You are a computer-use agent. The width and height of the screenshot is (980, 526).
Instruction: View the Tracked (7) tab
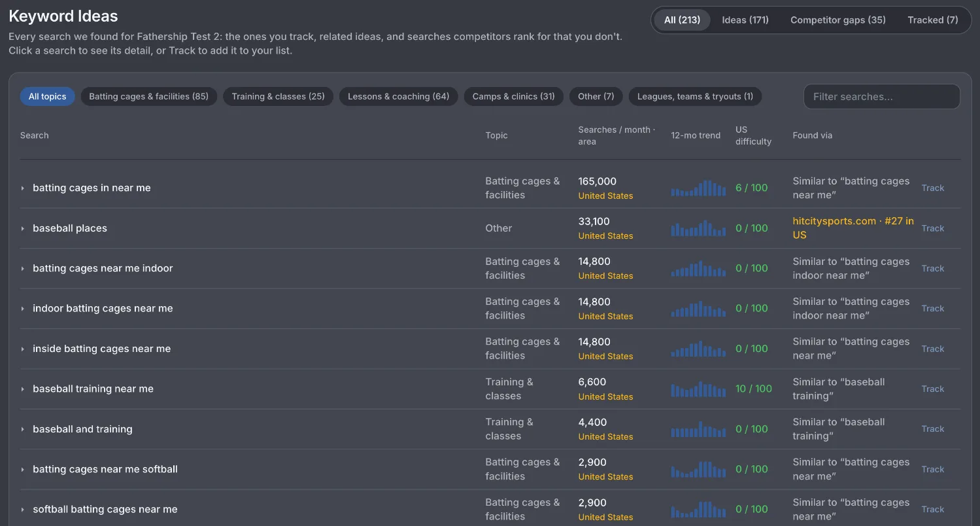click(x=933, y=20)
